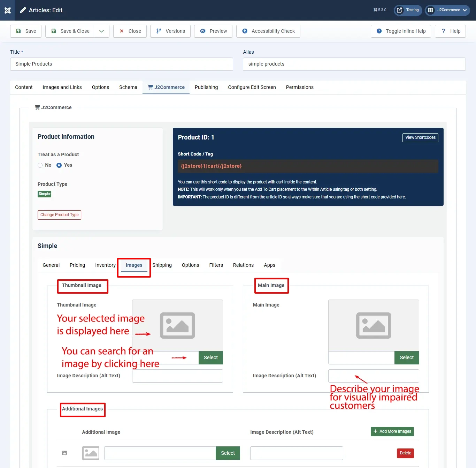Click the Preview button
476x468 pixels.
click(x=213, y=31)
